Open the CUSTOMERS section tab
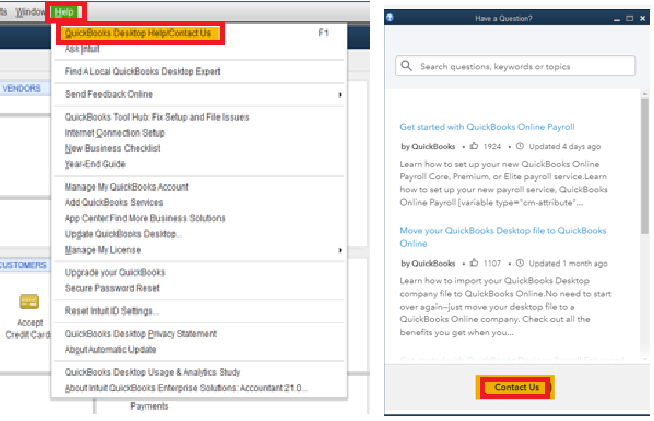 pyautogui.click(x=23, y=265)
